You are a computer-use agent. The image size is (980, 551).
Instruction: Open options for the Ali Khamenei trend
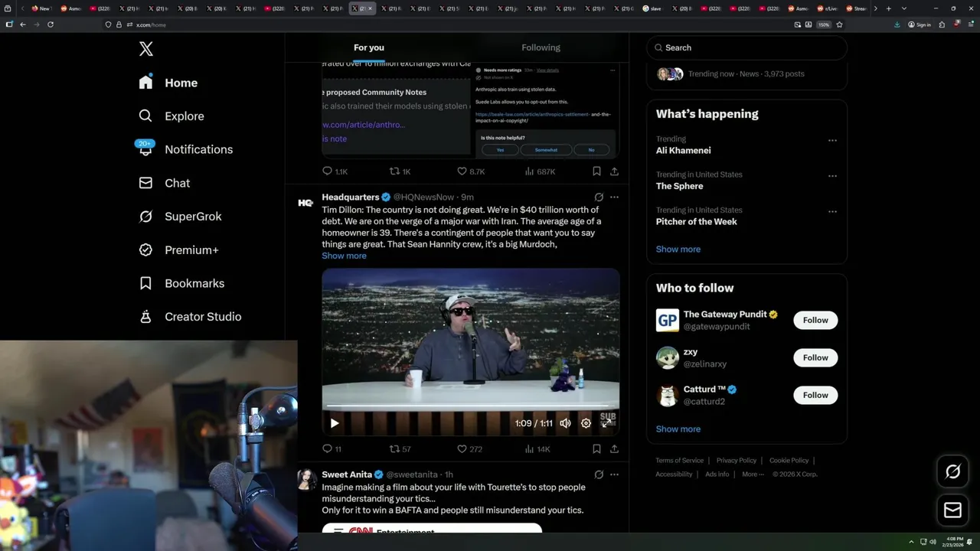click(832, 141)
